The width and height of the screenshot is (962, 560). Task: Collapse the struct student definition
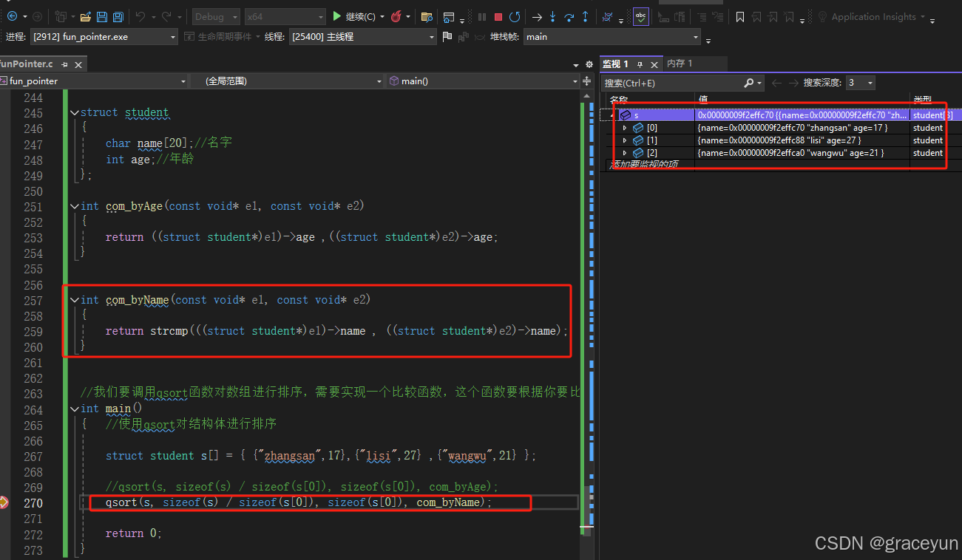click(74, 113)
